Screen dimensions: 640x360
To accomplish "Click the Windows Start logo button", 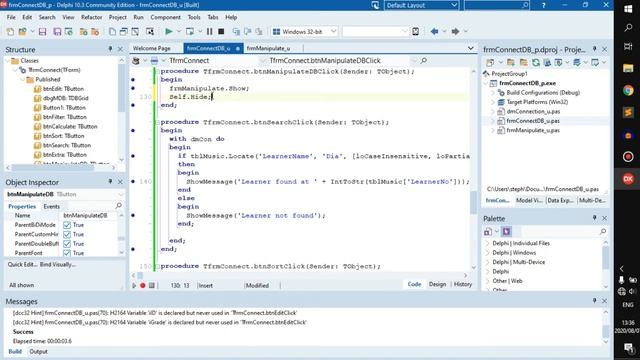I will coord(628,9).
